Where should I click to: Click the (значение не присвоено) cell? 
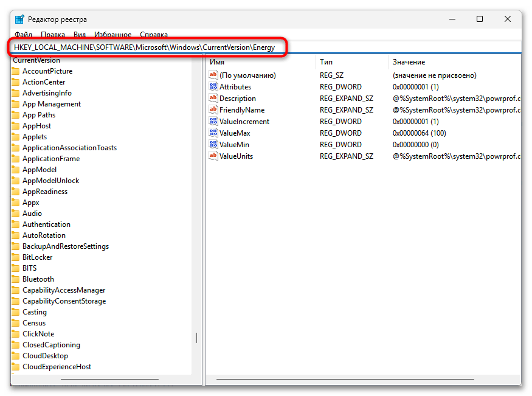[435, 75]
